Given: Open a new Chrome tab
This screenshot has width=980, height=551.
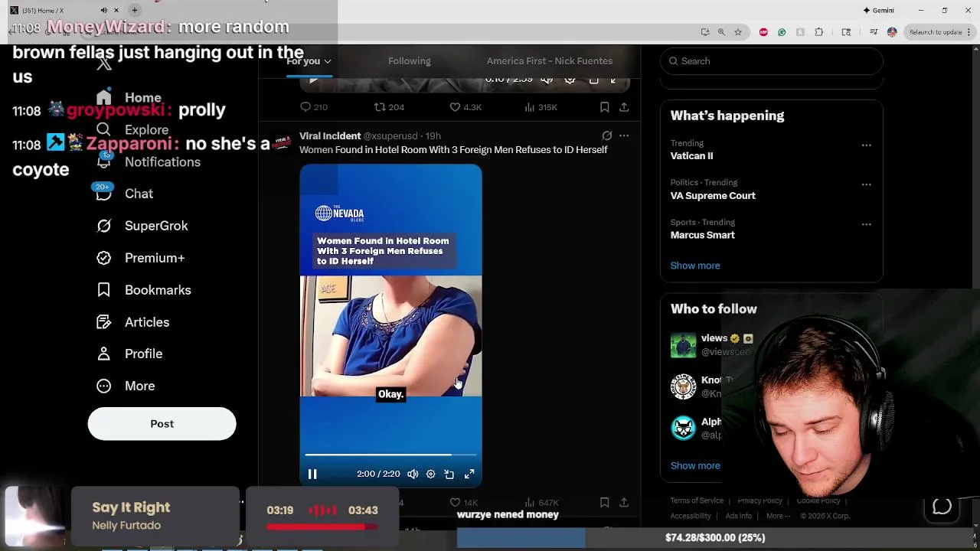Looking at the screenshot, I should [x=135, y=11].
